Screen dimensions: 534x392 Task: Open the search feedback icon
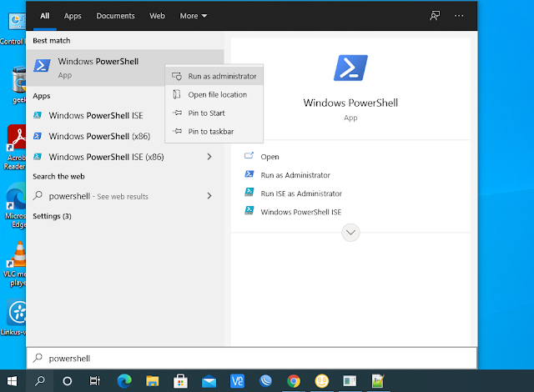[x=435, y=16]
